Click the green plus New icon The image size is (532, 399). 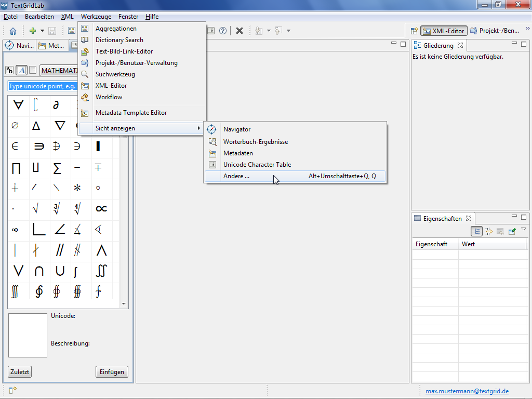33,31
